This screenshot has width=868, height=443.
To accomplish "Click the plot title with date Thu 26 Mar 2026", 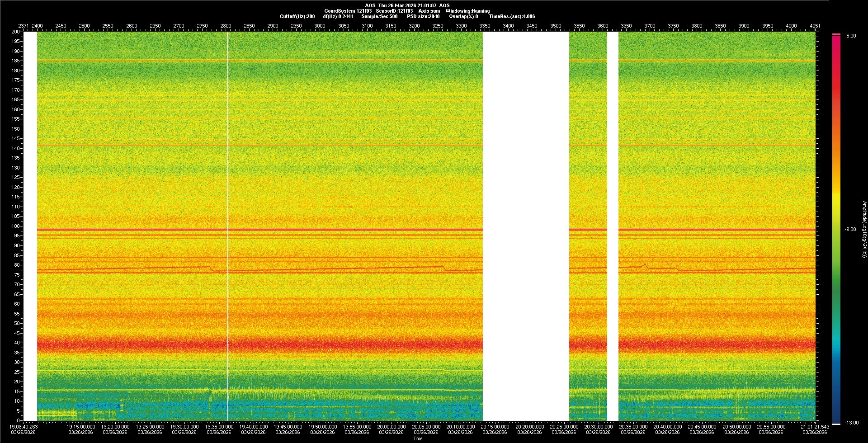I will [x=407, y=5].
